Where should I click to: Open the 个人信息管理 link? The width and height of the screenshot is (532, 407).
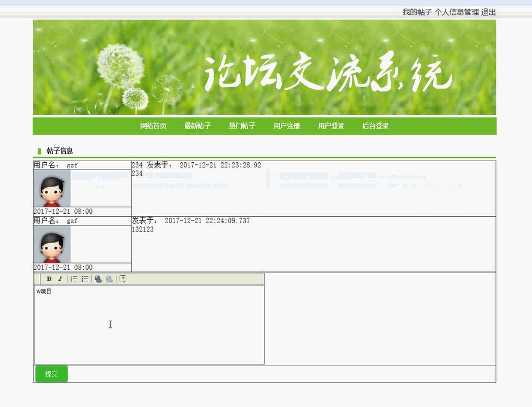pos(457,12)
